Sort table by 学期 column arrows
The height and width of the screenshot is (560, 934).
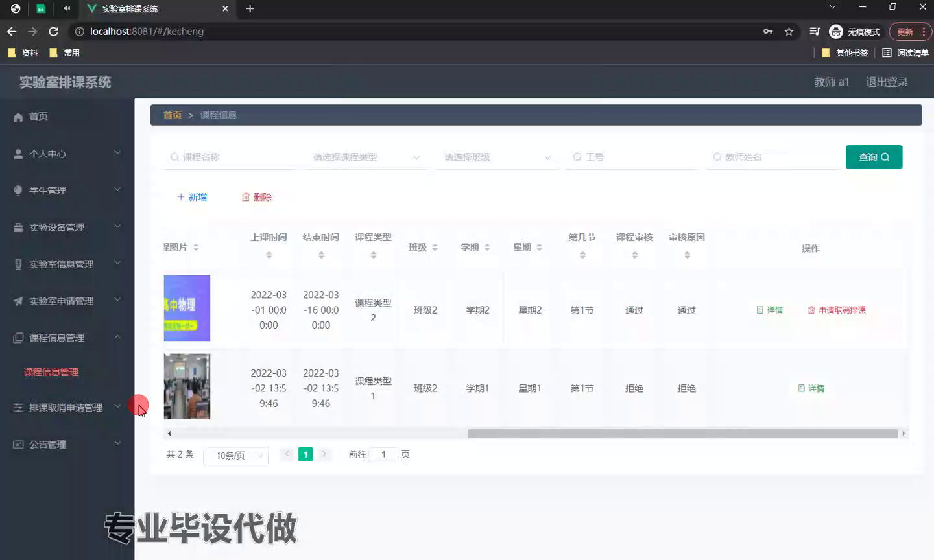pos(487,248)
